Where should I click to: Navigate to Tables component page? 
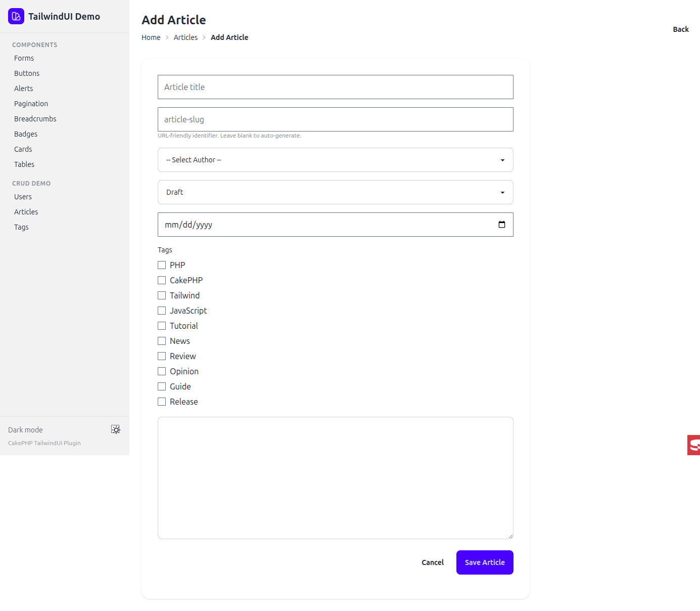pyautogui.click(x=24, y=164)
